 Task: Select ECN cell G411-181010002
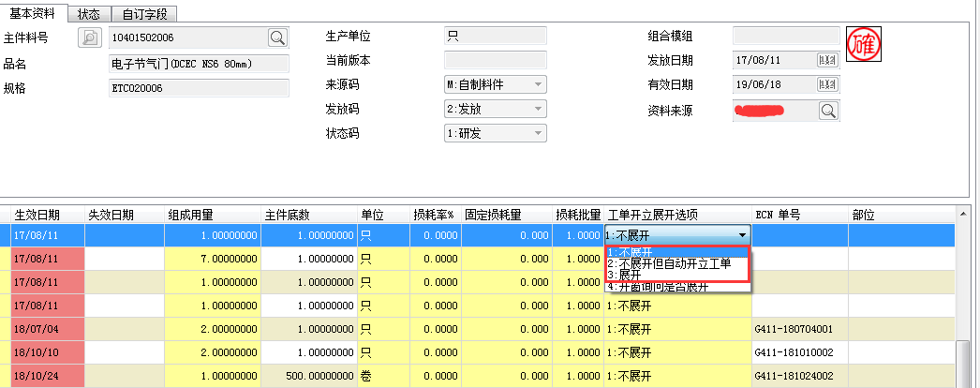[799, 353]
